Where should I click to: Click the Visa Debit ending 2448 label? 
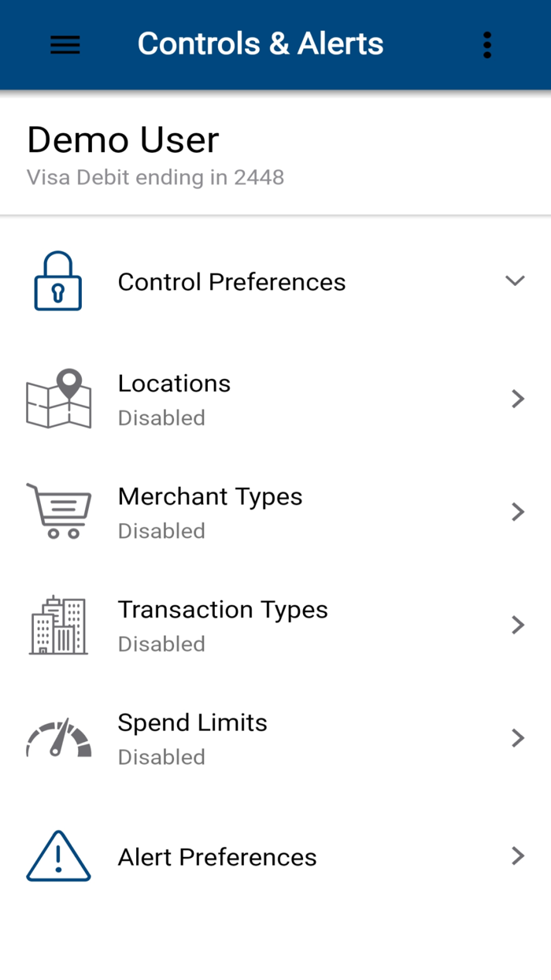[155, 177]
